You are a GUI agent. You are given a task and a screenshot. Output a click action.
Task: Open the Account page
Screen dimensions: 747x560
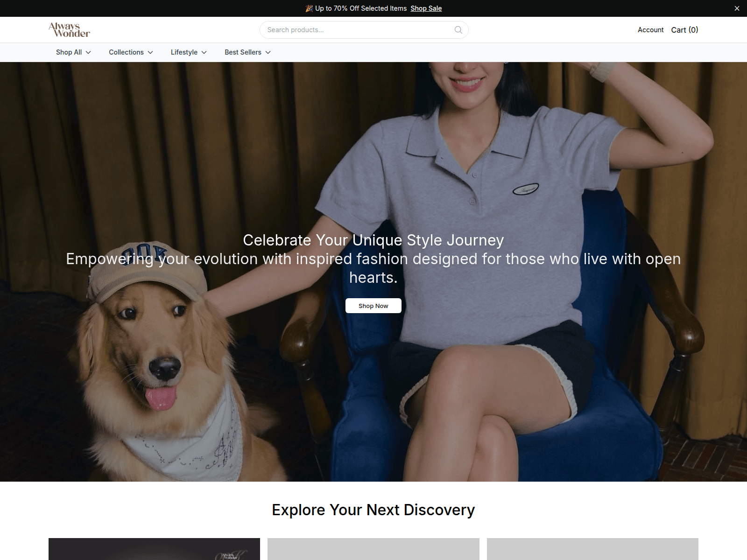(x=650, y=30)
